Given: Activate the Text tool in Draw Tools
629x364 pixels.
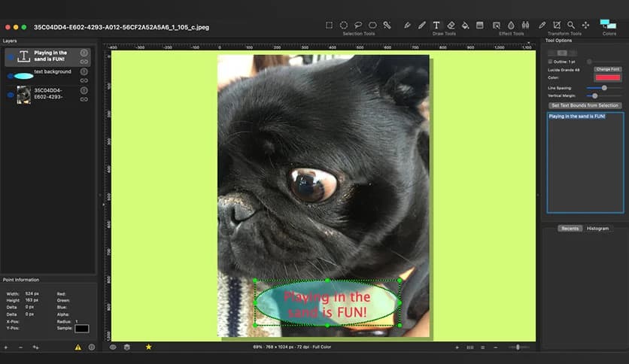Looking at the screenshot, I should coord(436,25).
